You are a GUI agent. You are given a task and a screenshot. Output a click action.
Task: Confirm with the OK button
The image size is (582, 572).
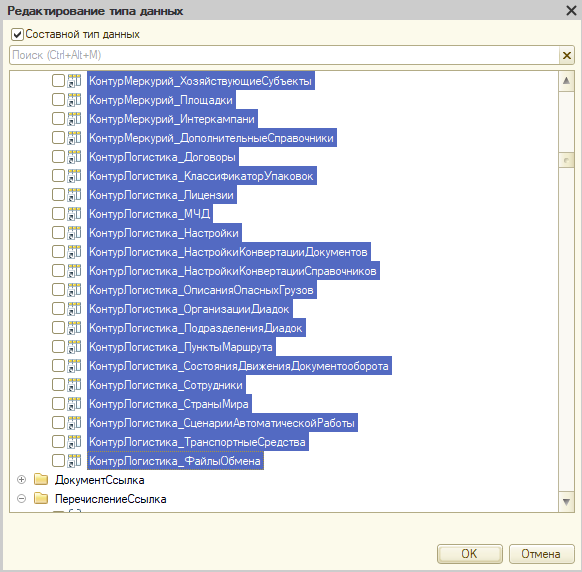[470, 554]
